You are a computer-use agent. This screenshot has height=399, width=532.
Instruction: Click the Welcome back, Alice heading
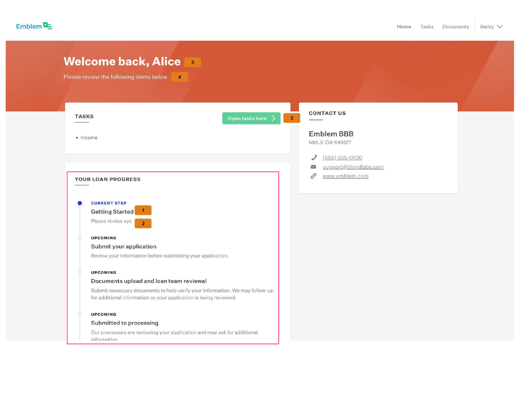click(122, 62)
